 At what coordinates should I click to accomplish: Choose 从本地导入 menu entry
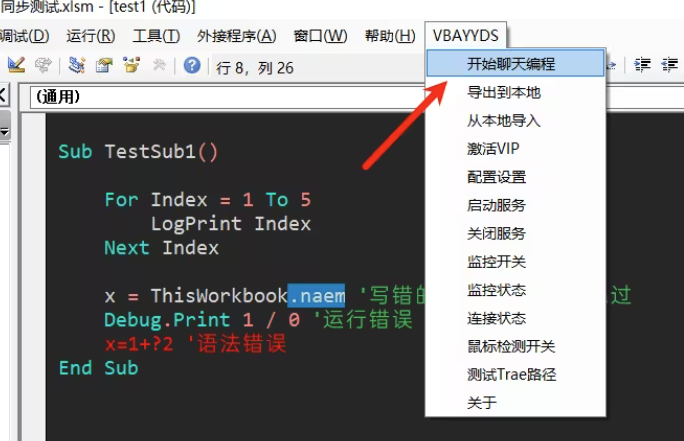click(516, 120)
